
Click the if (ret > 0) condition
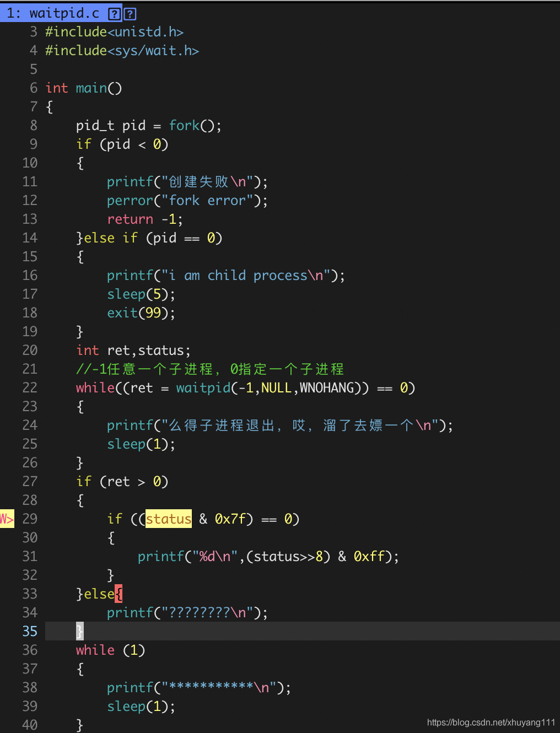click(122, 481)
